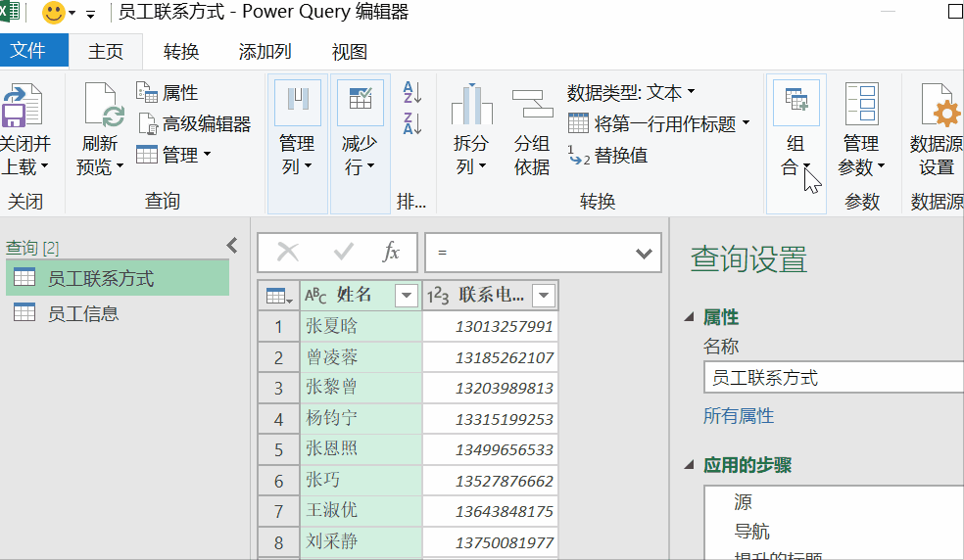
Task: Select cell 张巧
Action: pos(361,480)
